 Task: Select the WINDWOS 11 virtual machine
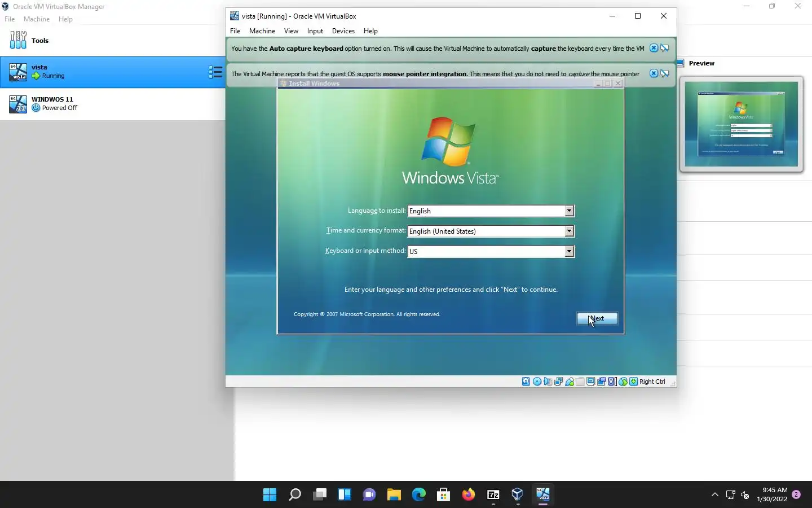pos(113,104)
